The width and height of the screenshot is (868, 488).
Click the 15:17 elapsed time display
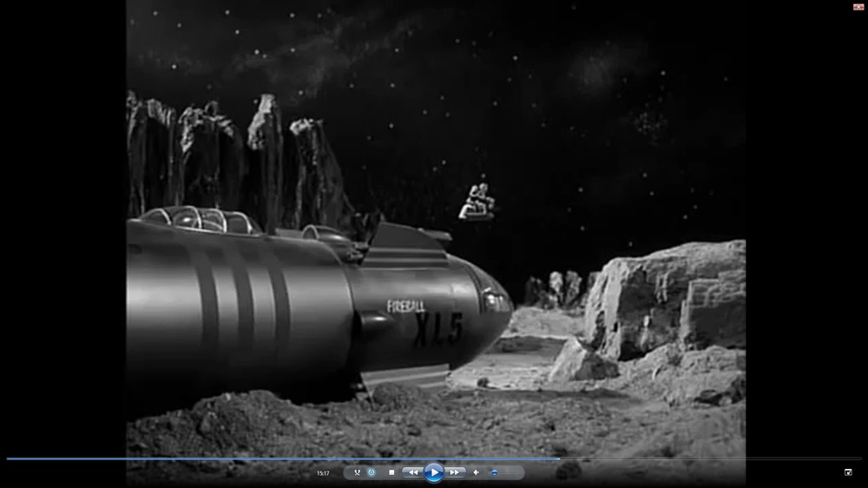[323, 473]
